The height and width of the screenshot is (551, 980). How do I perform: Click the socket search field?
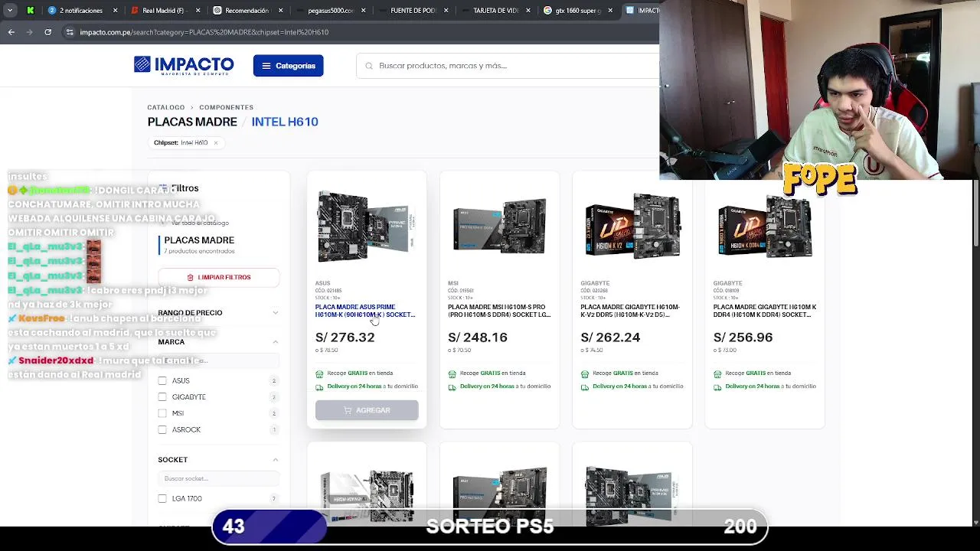pos(219,478)
